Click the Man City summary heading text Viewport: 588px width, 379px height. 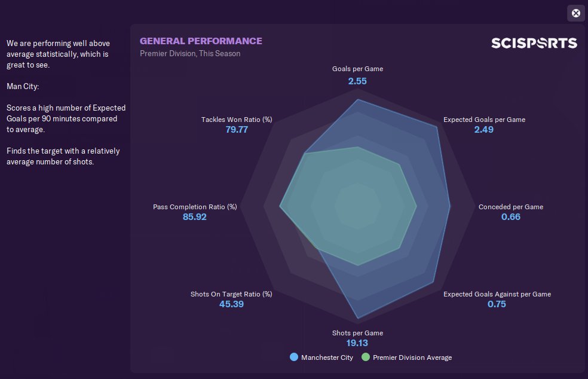pos(23,86)
